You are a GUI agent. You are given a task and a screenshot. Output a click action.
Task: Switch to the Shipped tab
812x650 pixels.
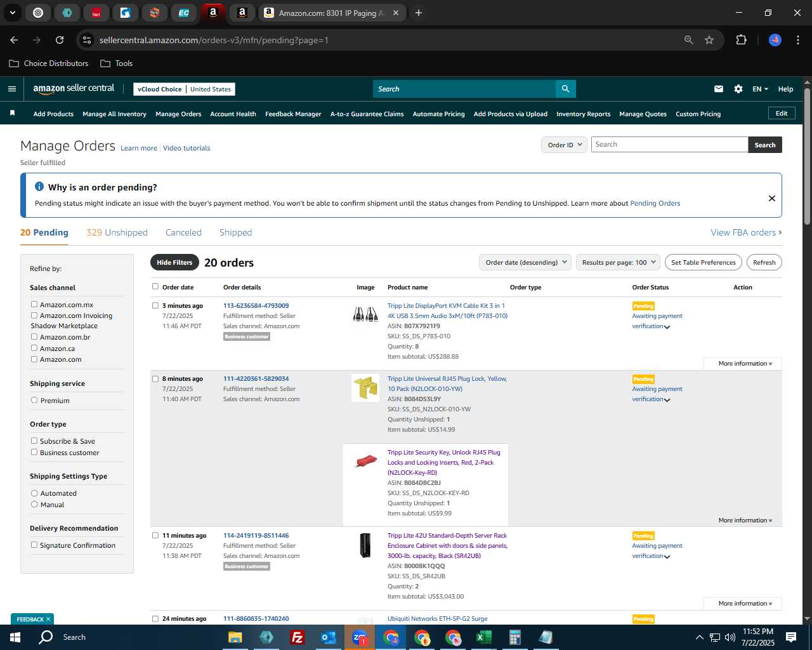coord(235,232)
